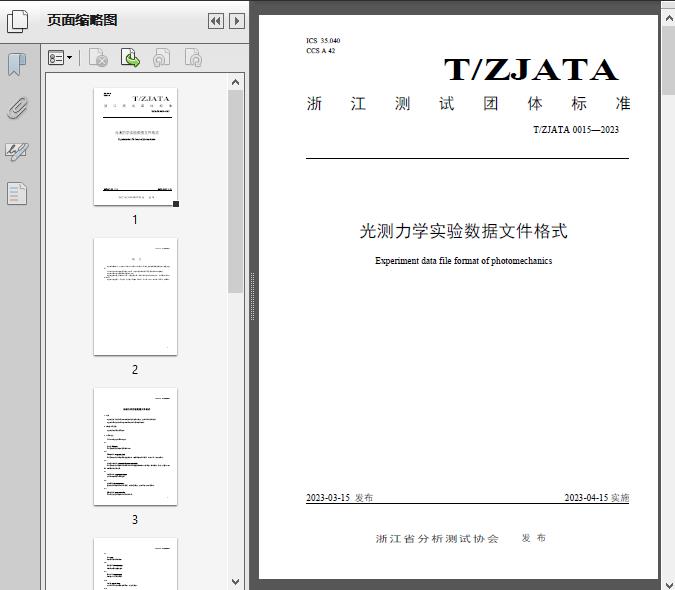
Task: Click implementation date 2023-04-15 实施
Action: pos(597,497)
